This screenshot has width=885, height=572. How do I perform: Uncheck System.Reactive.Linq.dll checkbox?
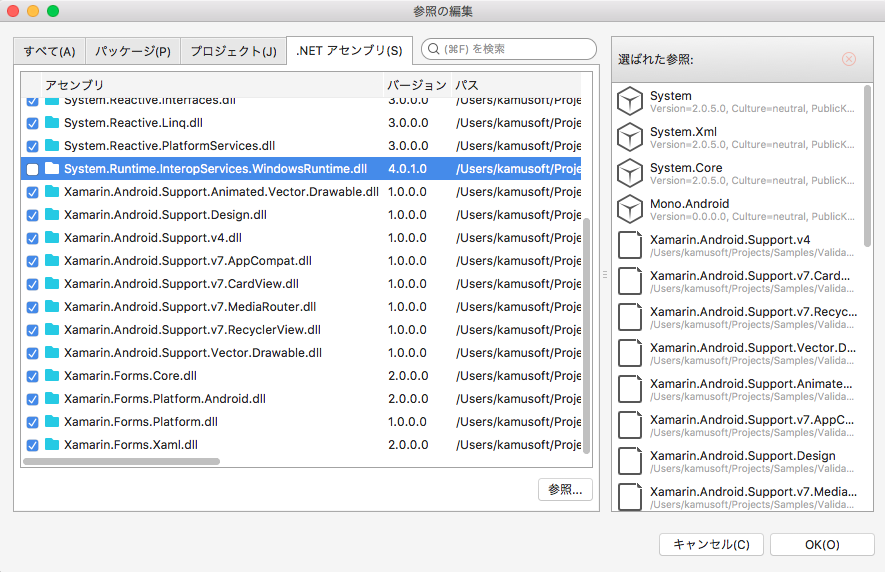tap(32, 123)
